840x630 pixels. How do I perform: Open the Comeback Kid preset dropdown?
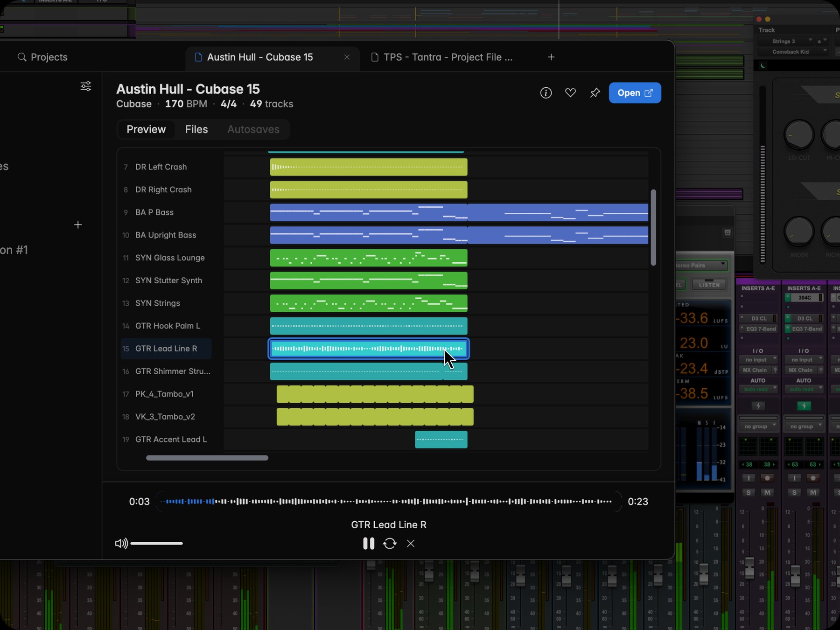pyautogui.click(x=792, y=52)
